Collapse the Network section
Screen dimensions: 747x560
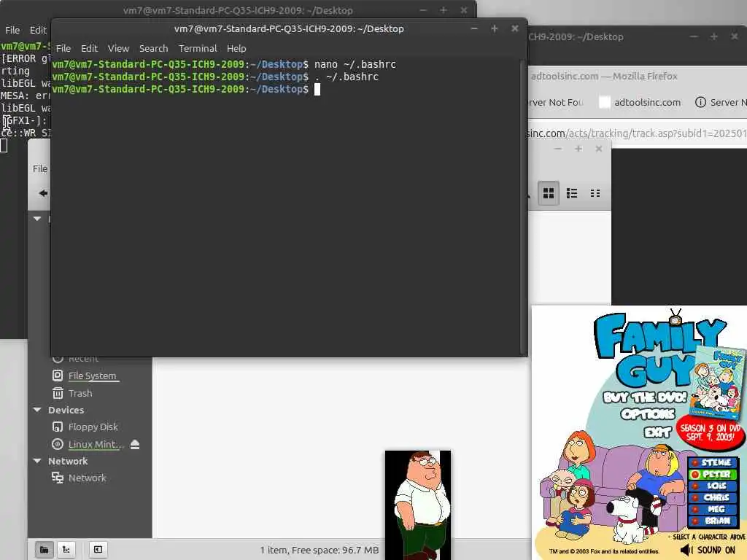(37, 461)
